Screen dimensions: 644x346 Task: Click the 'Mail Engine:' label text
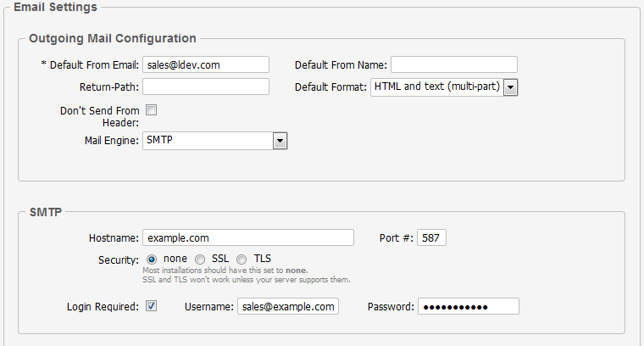111,141
